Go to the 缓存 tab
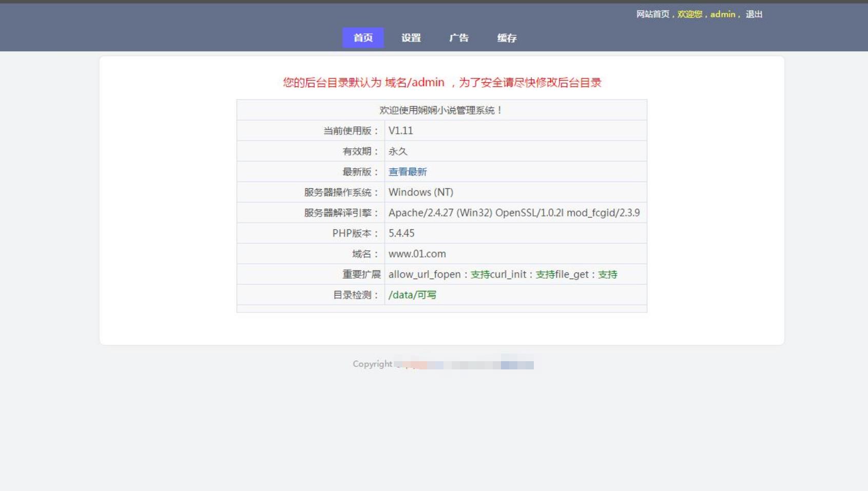 (x=507, y=38)
